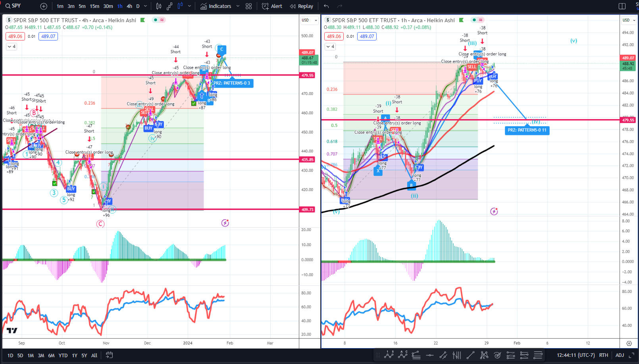
Task: Select the 15m timeframe
Action: pyautogui.click(x=94, y=6)
